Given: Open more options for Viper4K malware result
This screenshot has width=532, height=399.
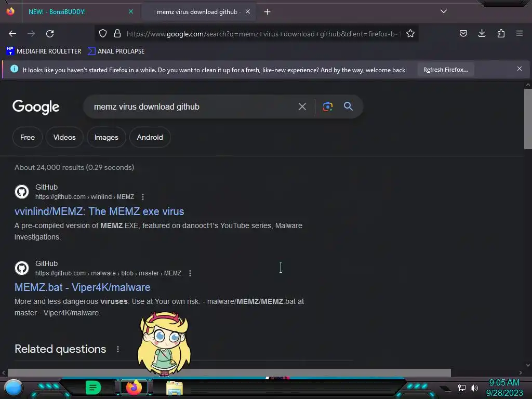Looking at the screenshot, I should pos(190,273).
